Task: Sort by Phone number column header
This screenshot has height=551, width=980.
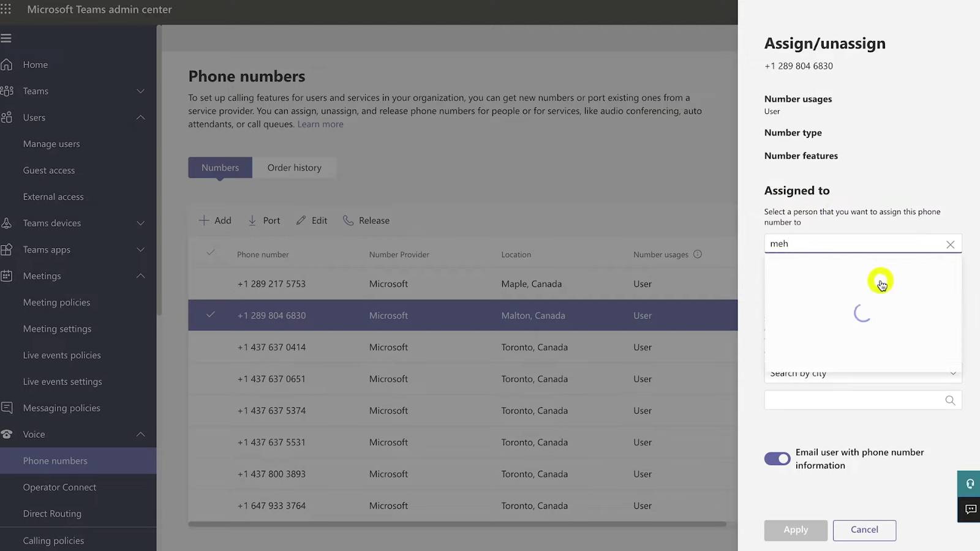Action: tap(263, 255)
